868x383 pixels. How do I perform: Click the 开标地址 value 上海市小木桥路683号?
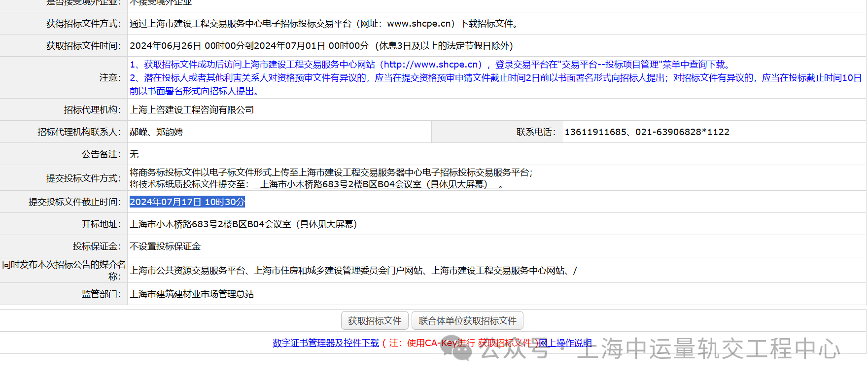243,224
